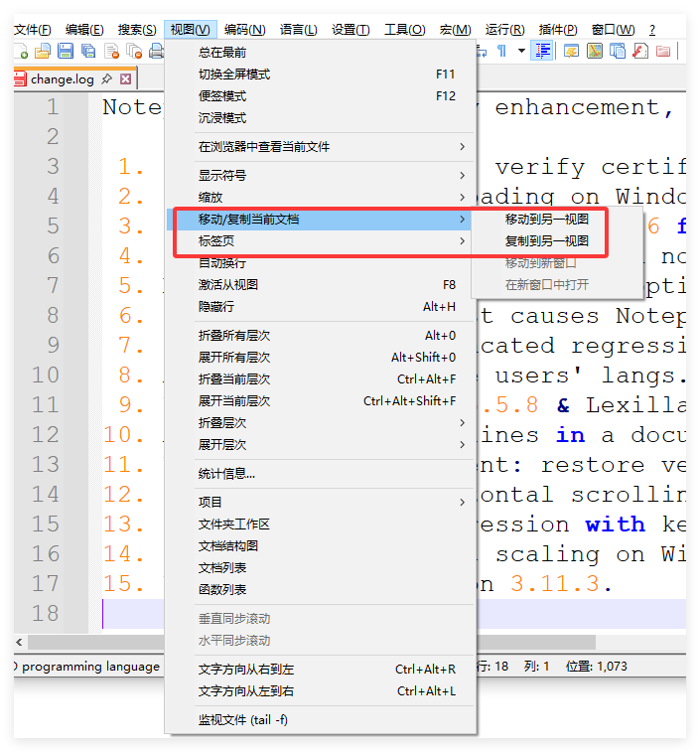This screenshot has width=700, height=752.
Task: Click the Function List toolbar icon
Action: [x=640, y=51]
